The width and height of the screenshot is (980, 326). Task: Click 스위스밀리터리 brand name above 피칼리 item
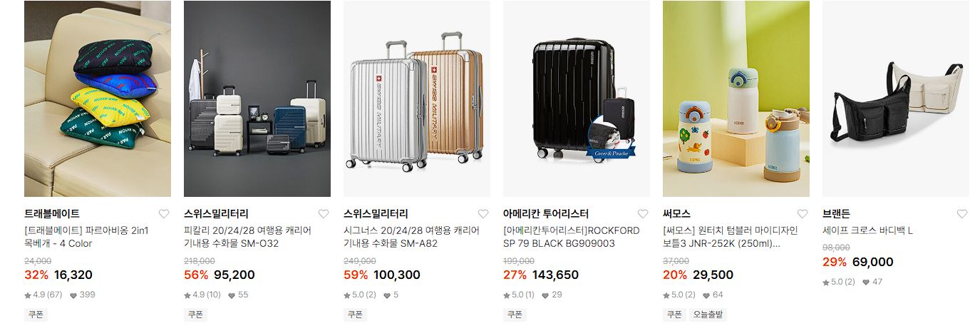click(x=216, y=214)
